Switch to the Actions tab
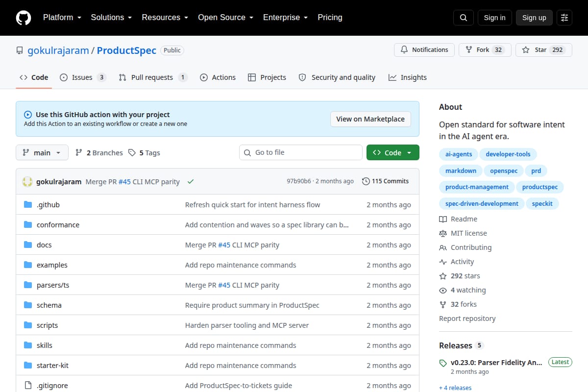 [x=218, y=77]
